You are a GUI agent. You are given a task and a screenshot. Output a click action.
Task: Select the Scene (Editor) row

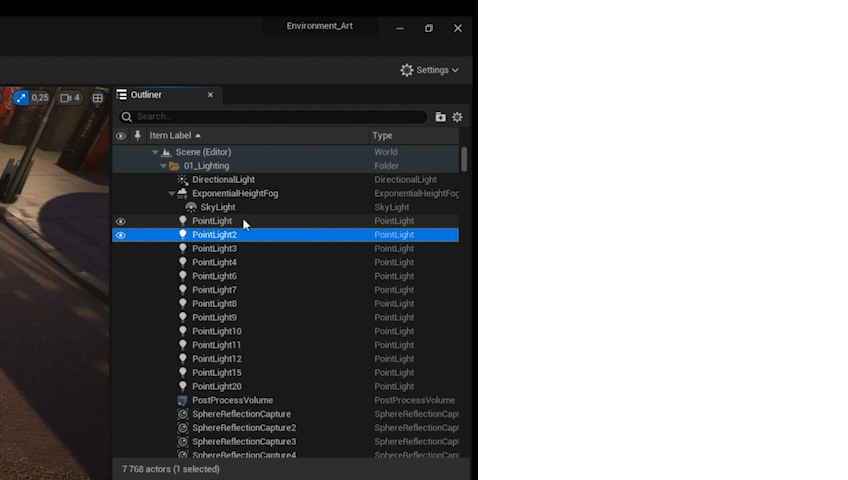[286, 152]
